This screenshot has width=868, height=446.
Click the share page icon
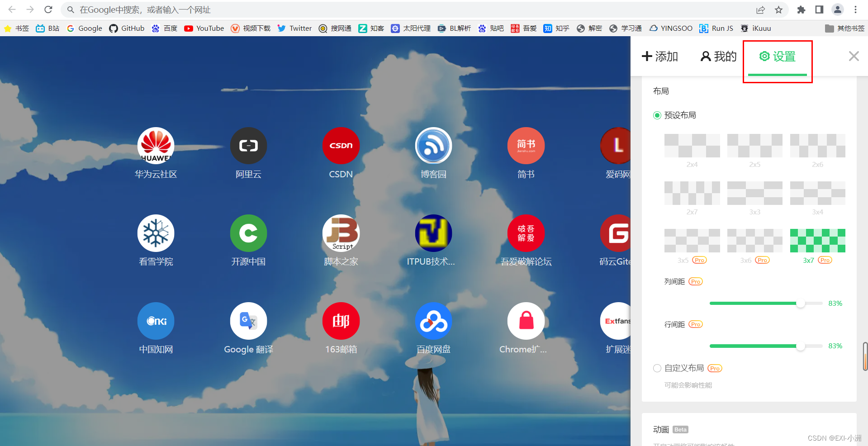(x=760, y=9)
